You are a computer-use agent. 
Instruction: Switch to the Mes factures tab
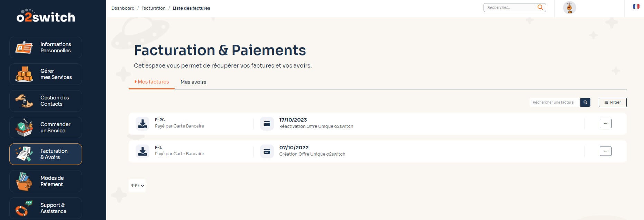(151, 82)
